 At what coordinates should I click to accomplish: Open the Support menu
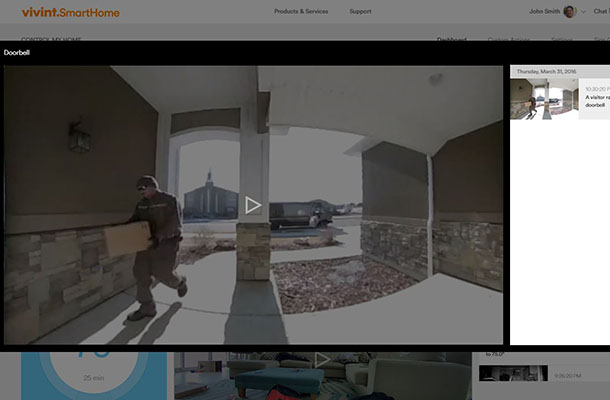(x=360, y=12)
